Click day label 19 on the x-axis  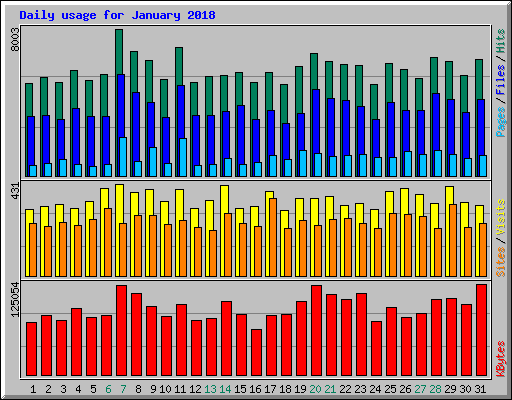300,389
